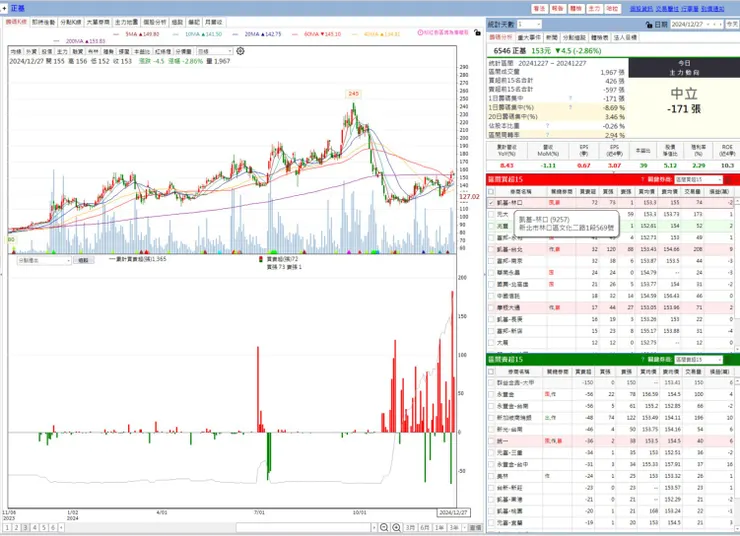
Task: Open the 關鍵券商 dropdown in red header
Action: click(698, 179)
